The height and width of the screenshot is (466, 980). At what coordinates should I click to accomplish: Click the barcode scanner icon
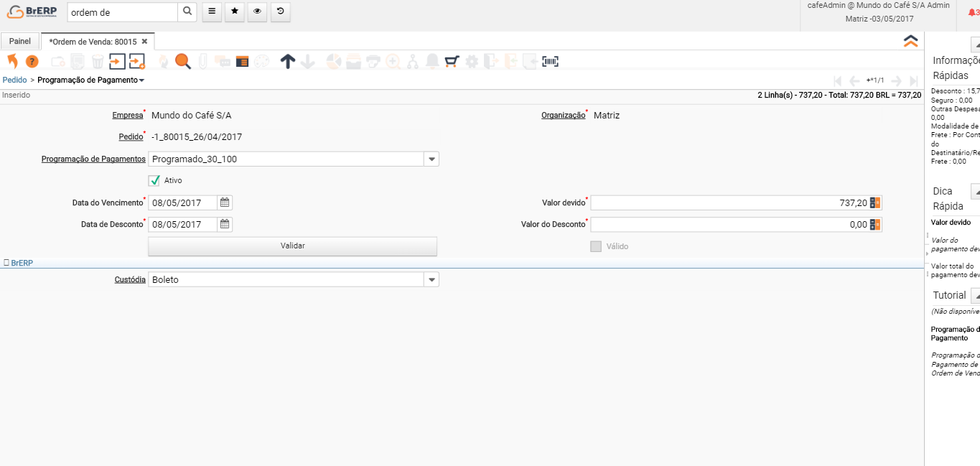(550, 62)
